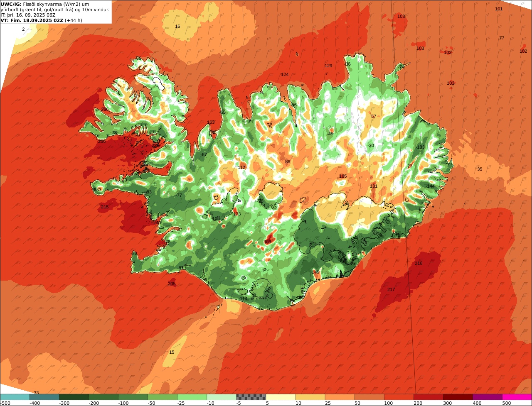Click the legend swatch between -10 and -5
532x406 pixels.
[x=221, y=397]
